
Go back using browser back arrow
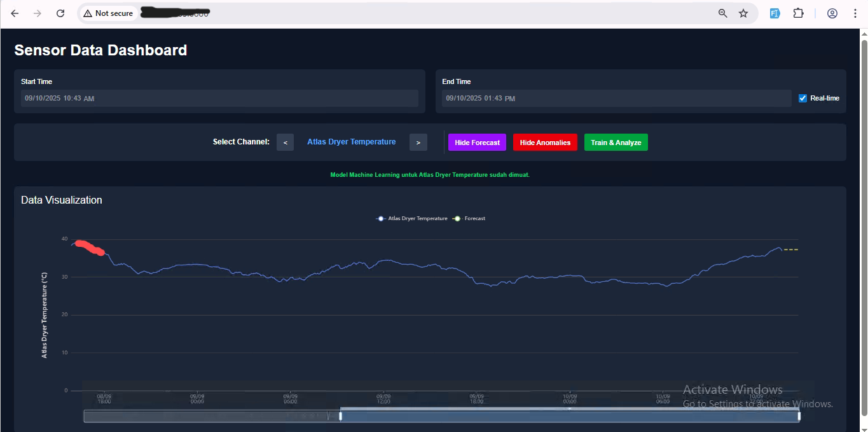15,13
